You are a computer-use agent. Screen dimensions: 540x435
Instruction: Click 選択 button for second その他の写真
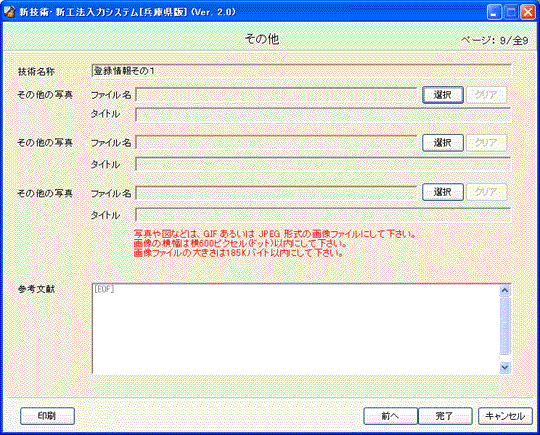coord(443,143)
